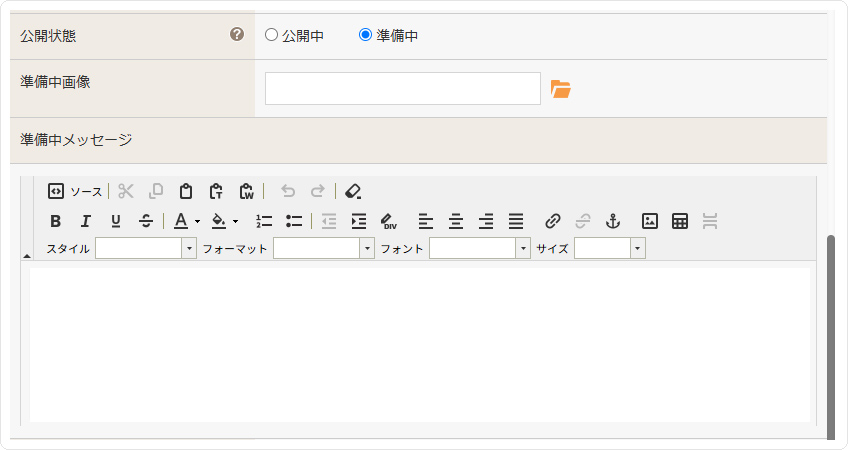
Task: Select the 公開中 radio button
Action: [x=271, y=35]
